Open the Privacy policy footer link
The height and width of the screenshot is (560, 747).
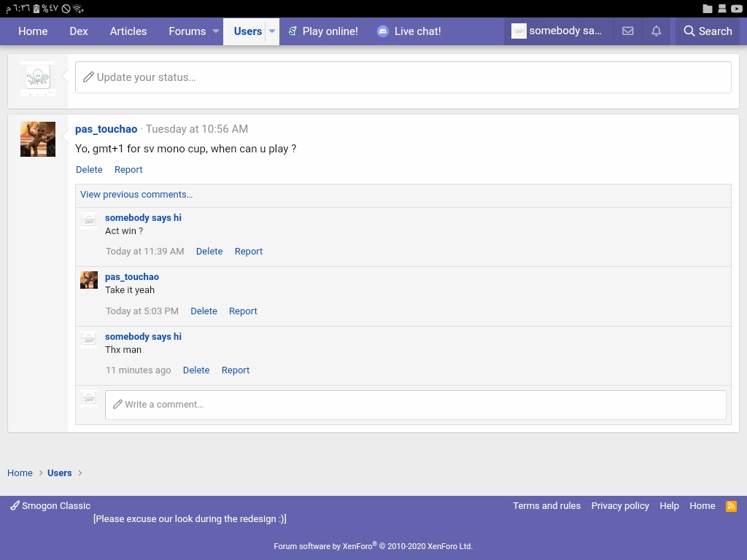(x=620, y=506)
